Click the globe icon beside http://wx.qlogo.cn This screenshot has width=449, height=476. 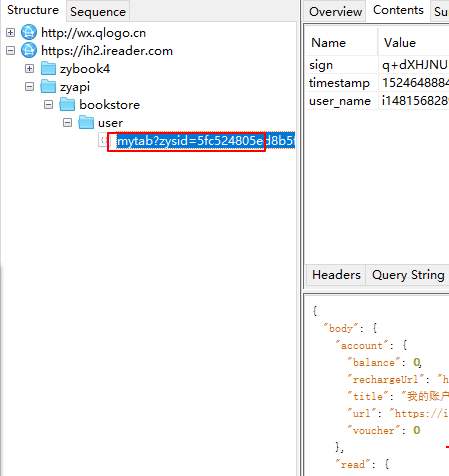(x=29, y=32)
